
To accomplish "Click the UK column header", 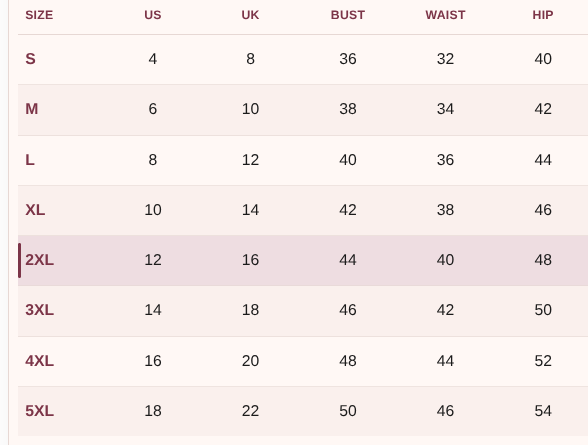I will 250,15.
